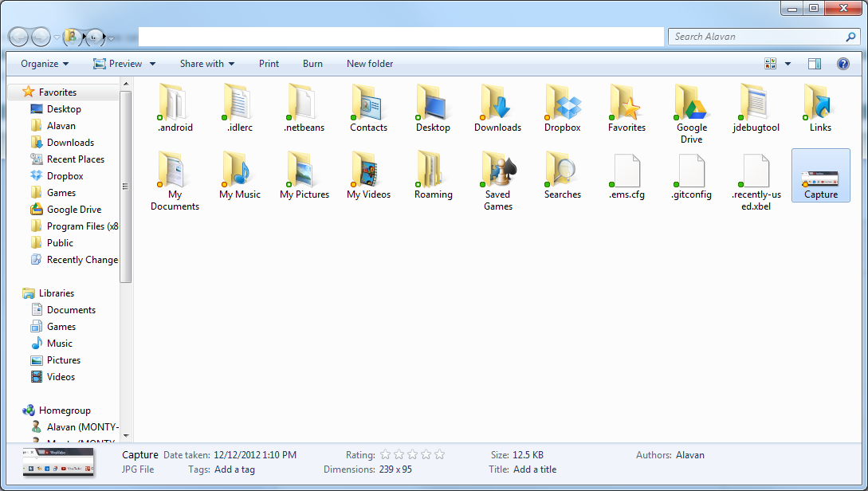Go forward with the Forward arrow

pyautogui.click(x=41, y=37)
